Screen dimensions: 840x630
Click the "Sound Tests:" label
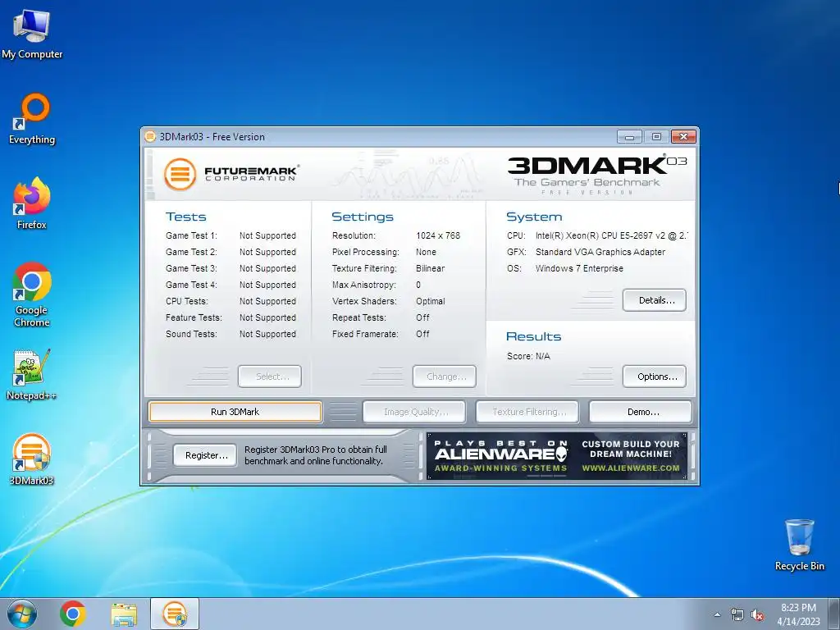[x=191, y=335]
